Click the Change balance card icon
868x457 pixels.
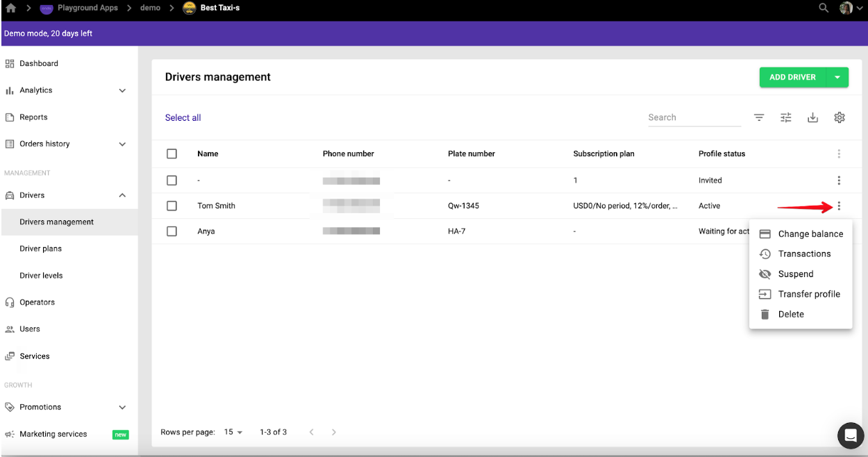point(765,234)
